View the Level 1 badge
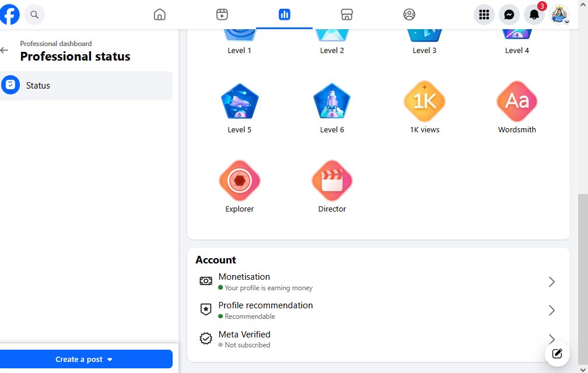Screen dimensions: 588x373 [239, 36]
